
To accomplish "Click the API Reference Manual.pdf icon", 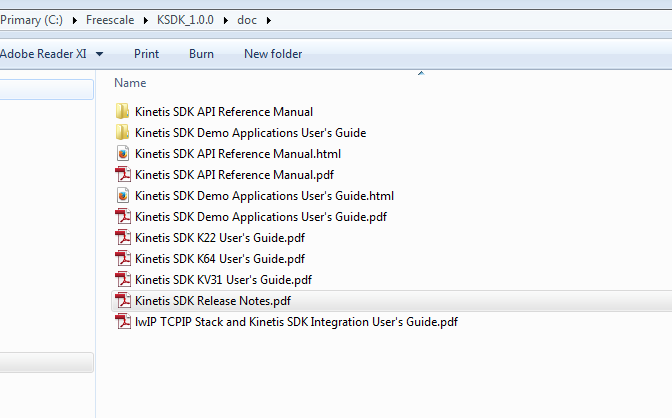I will point(123,175).
